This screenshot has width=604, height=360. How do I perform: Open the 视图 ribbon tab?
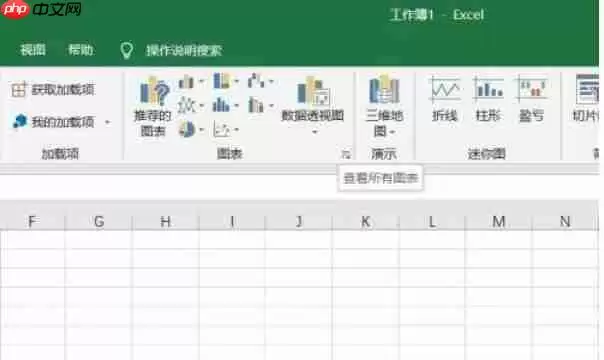tap(33, 50)
